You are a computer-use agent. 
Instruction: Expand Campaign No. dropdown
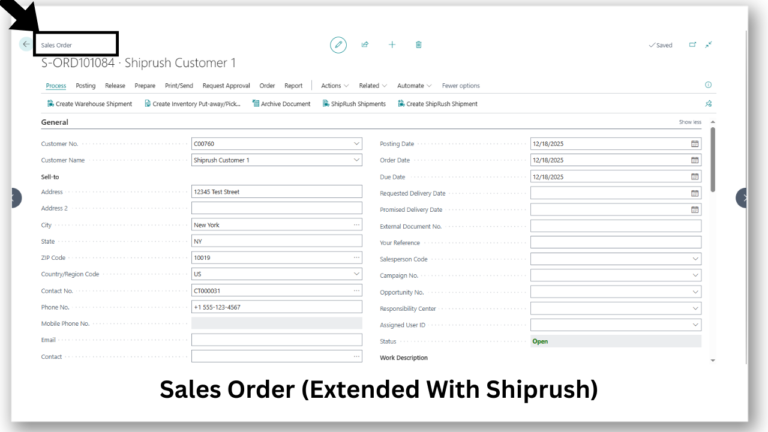695,275
